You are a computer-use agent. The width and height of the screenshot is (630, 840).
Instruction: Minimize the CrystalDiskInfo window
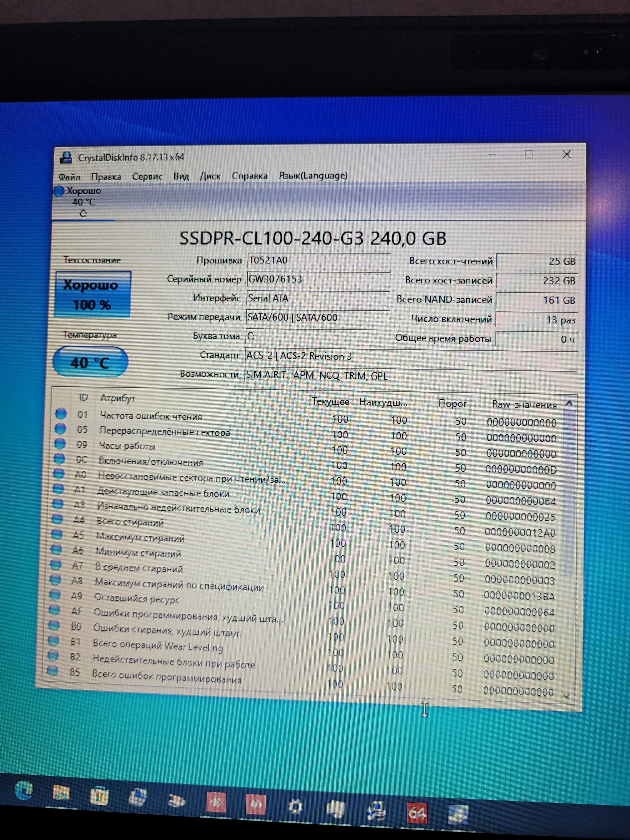(492, 155)
